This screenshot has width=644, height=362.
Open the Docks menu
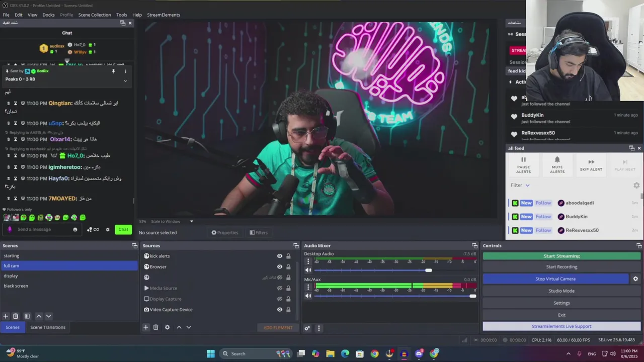[x=48, y=15]
